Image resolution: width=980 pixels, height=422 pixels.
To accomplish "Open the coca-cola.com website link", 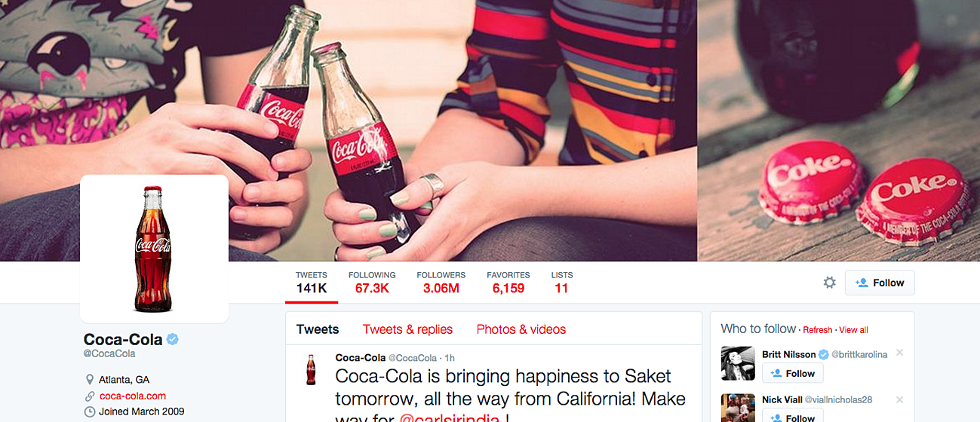I will click(133, 396).
